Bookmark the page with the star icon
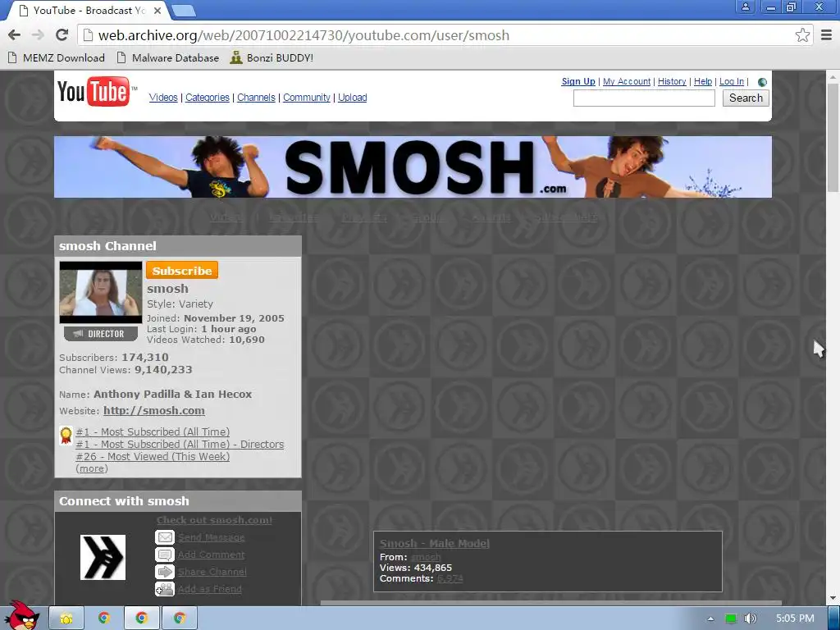The height and width of the screenshot is (630, 840). [x=802, y=35]
